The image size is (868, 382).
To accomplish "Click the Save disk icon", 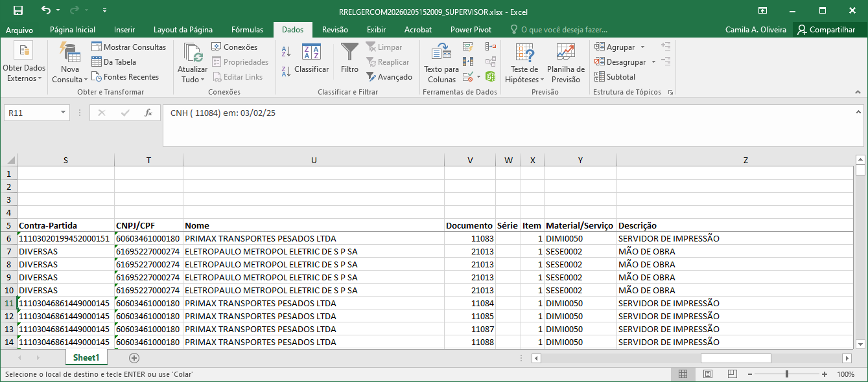I will point(18,10).
